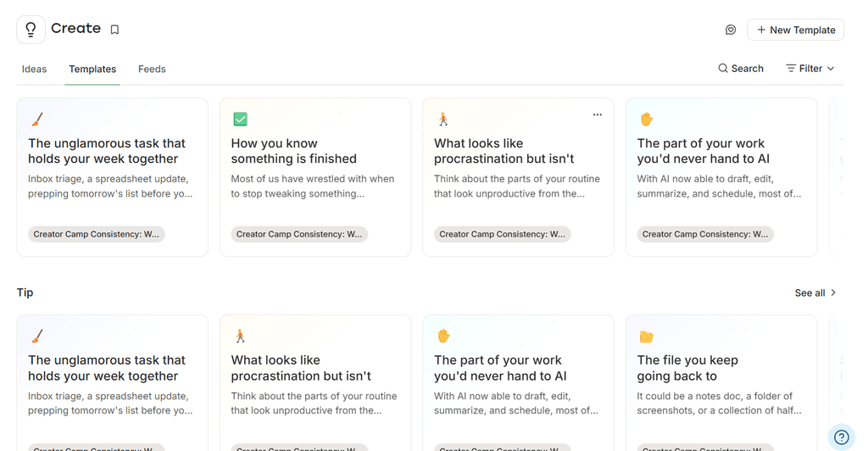
Task: Click Creator Camp tag on finished card
Action: pyautogui.click(x=299, y=234)
